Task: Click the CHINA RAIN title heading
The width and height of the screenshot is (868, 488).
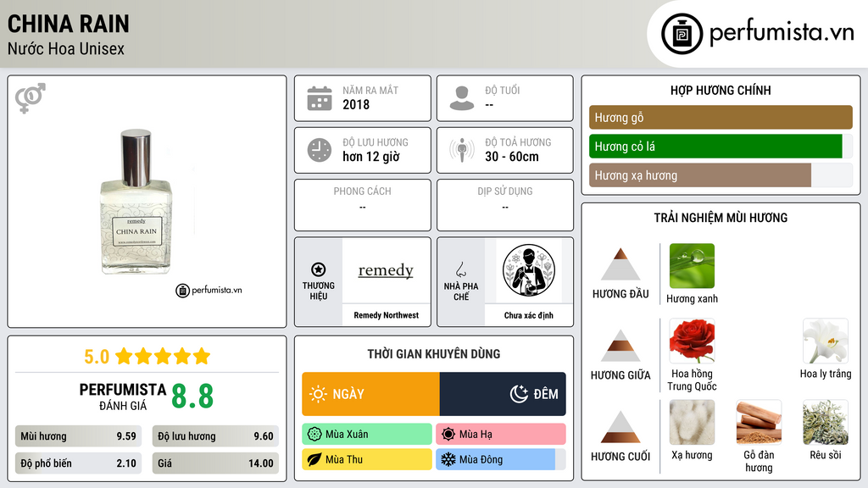Action: [68, 24]
